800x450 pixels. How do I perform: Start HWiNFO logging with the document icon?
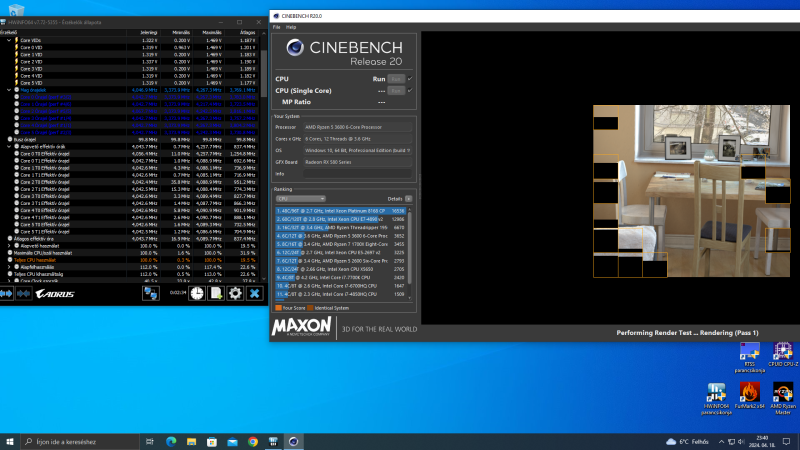coord(216,293)
